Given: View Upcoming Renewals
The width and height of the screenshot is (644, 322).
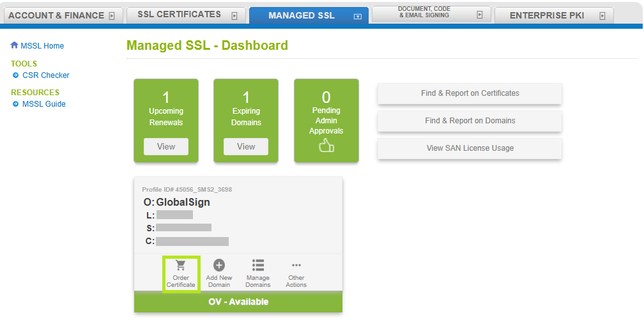Looking at the screenshot, I should click(x=166, y=147).
